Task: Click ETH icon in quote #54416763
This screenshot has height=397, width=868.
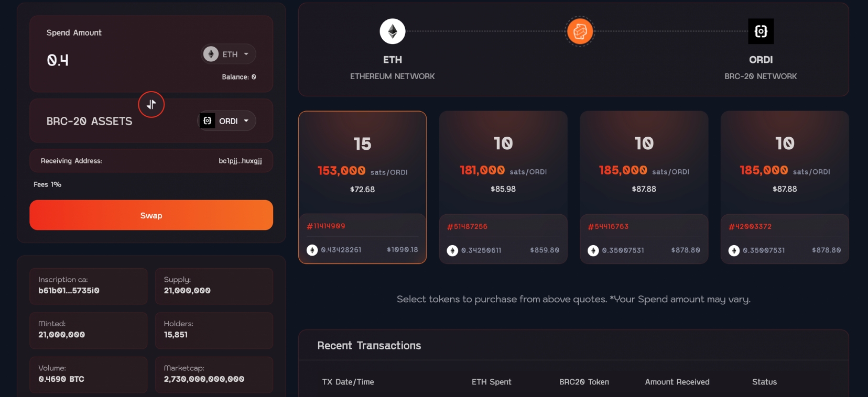Action: (593, 251)
